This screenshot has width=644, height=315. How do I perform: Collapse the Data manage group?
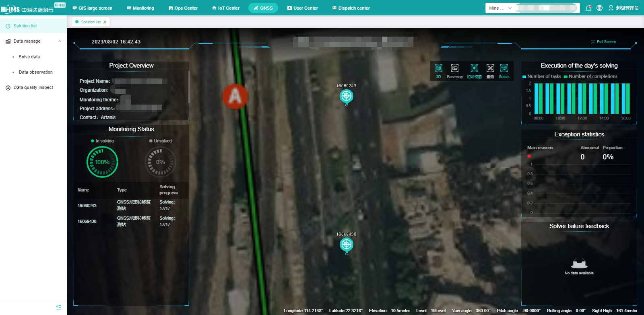tap(33, 41)
